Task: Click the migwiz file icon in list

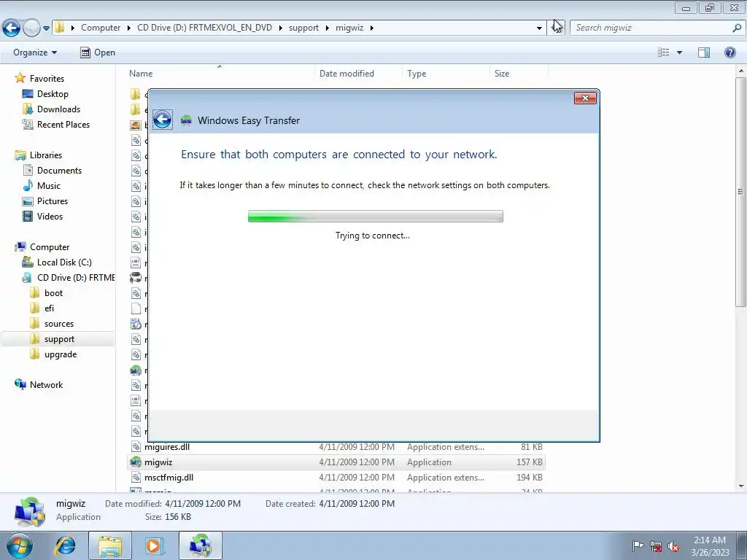Action: [136, 462]
